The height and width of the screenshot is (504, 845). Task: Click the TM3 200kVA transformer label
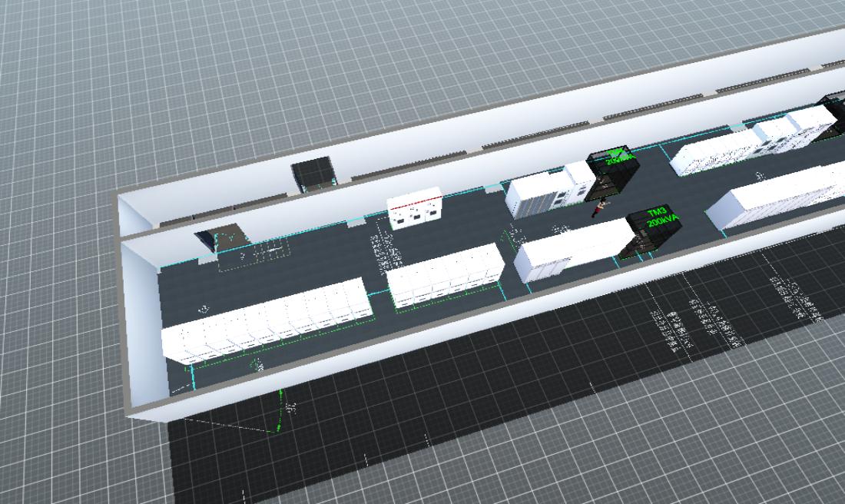point(658,217)
